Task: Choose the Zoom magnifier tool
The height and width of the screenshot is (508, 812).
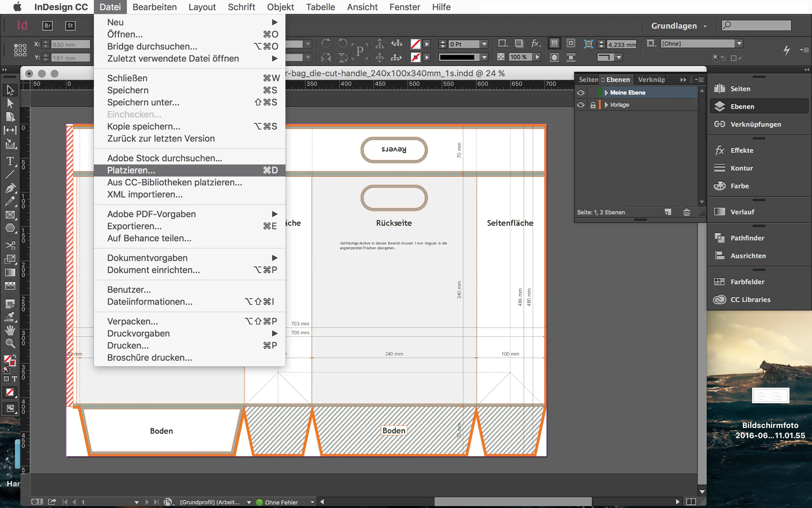Action: point(10,344)
